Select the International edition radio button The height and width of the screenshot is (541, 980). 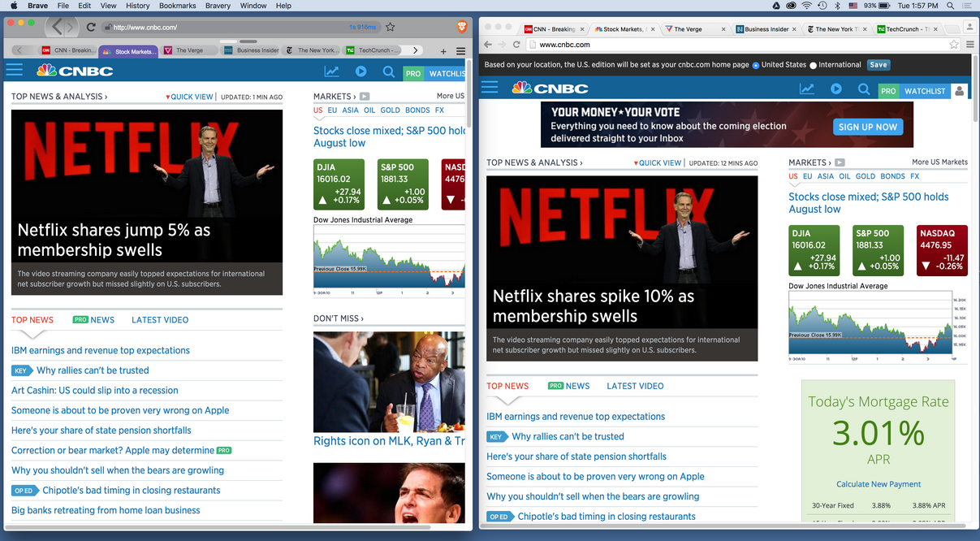pos(814,65)
